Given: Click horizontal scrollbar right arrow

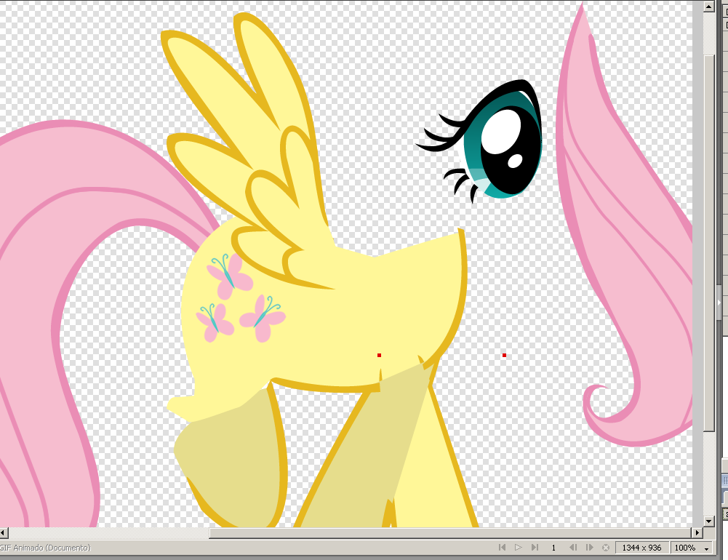Looking at the screenshot, I should [697, 532].
